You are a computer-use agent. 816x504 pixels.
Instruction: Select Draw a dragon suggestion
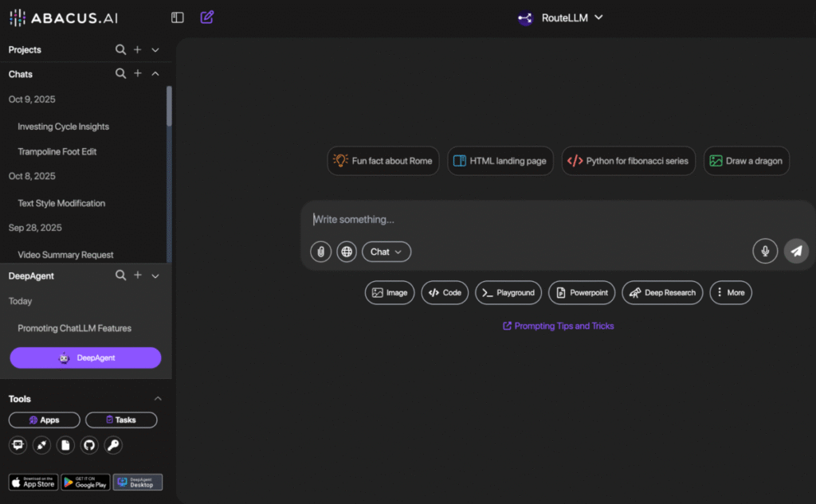[x=746, y=161]
